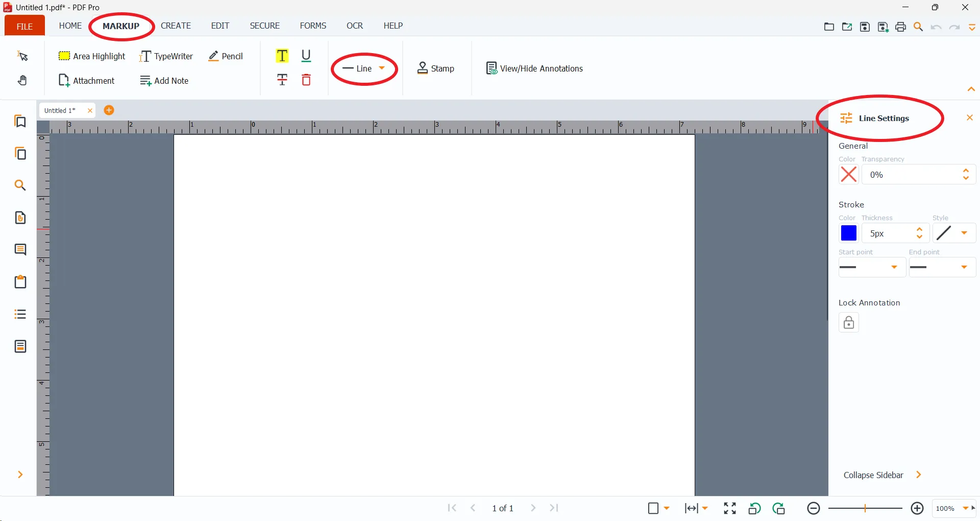Activate the text highlight tool
Image resolution: width=980 pixels, height=521 pixels.
[282, 56]
